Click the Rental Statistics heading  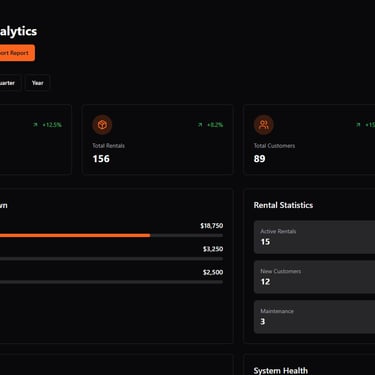pos(283,205)
